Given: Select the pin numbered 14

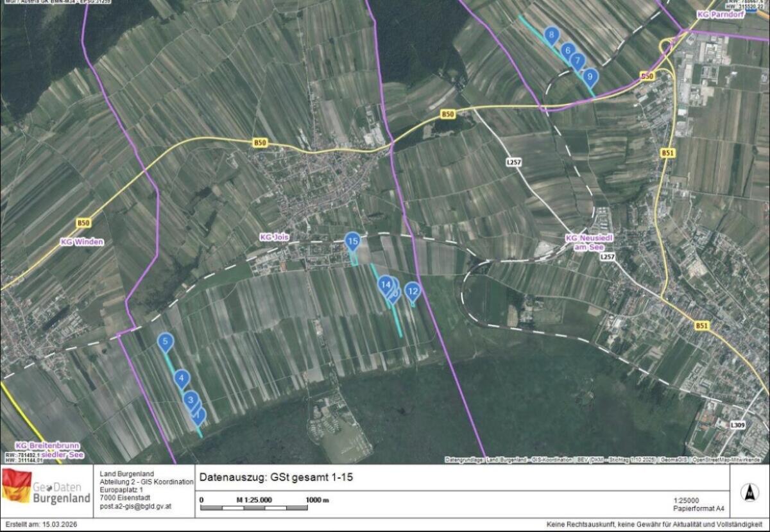Looking at the screenshot, I should click(385, 284).
